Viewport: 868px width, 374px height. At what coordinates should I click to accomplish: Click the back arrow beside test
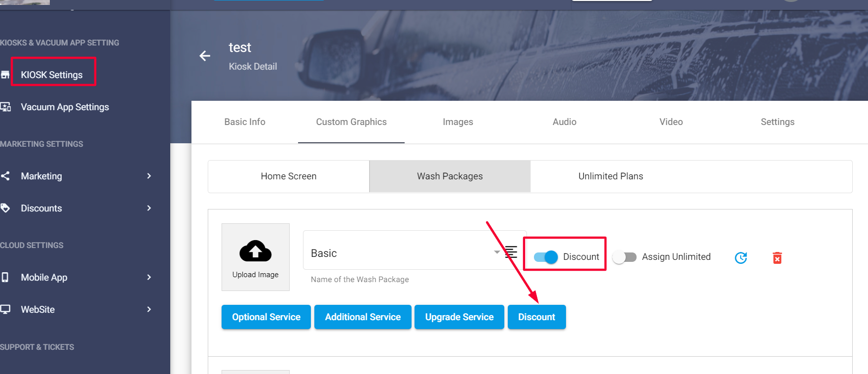coord(205,56)
